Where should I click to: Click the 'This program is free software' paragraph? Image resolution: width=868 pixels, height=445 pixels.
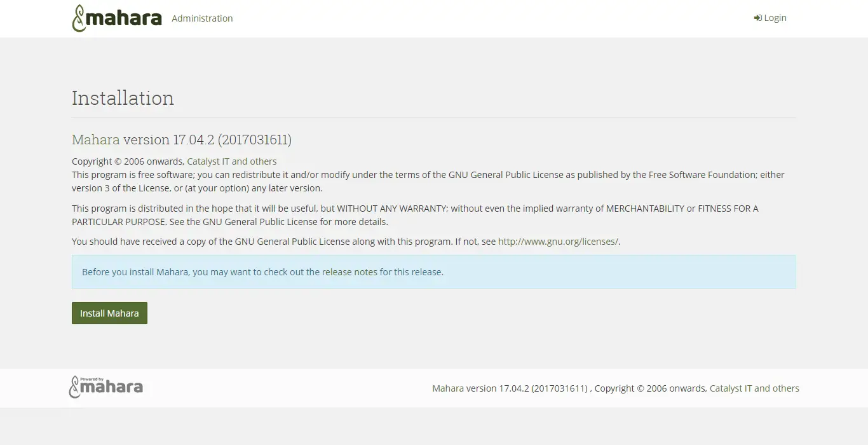coord(428,181)
